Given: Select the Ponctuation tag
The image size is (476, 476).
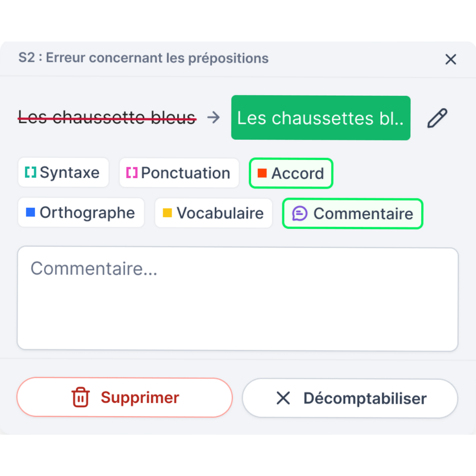Looking at the screenshot, I should 179,173.
